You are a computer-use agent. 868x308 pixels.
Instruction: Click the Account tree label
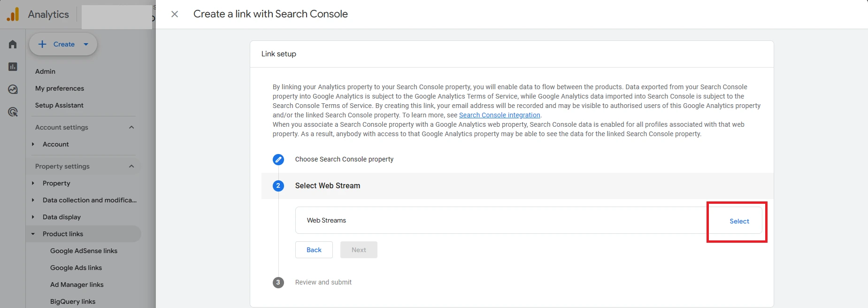point(56,144)
